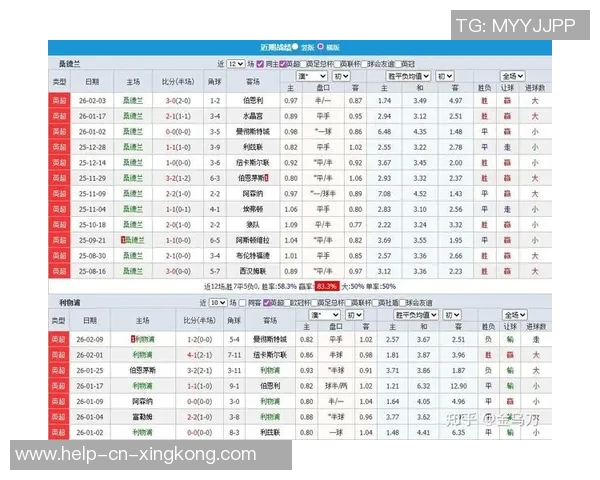This screenshot has height=480, width=600.
Task: Click the red 83.3% win rate badge
Action: [326, 286]
